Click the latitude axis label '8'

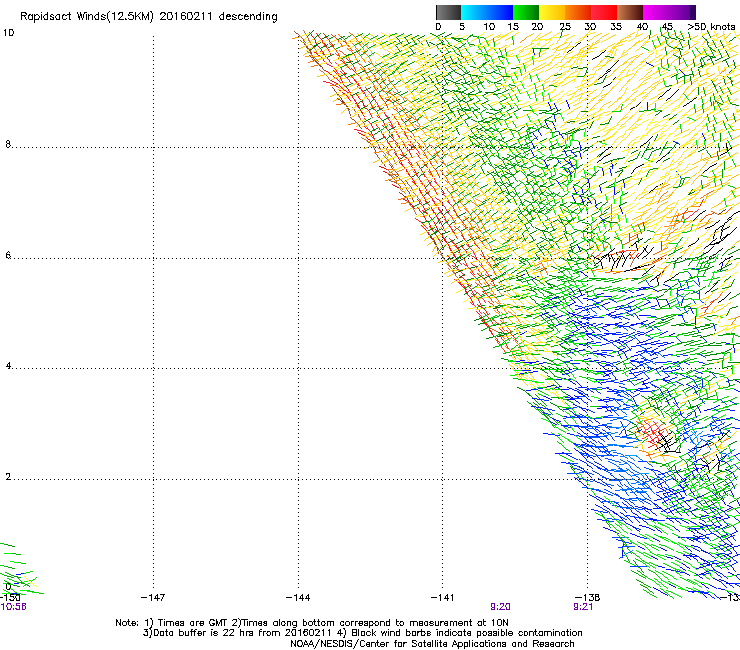(8, 144)
